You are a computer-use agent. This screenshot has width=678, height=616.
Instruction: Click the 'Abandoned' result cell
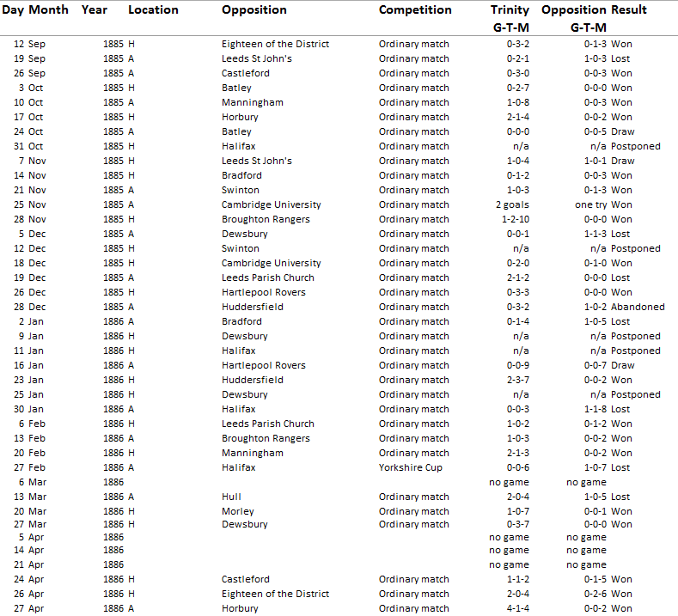click(638, 308)
